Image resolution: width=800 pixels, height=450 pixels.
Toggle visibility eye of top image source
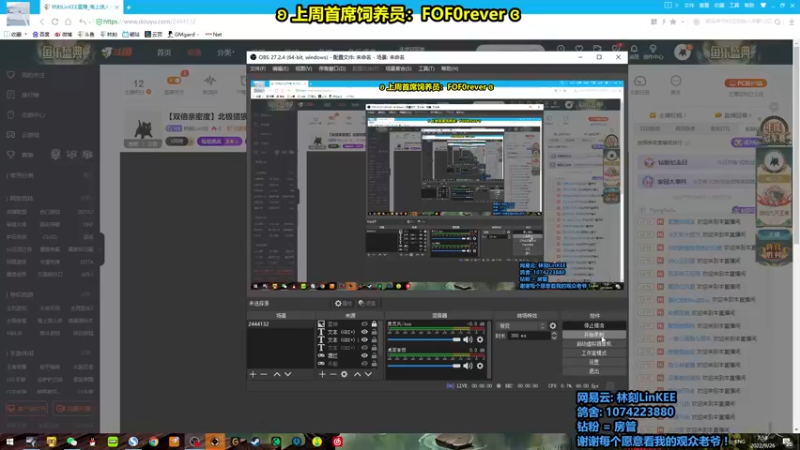(364, 324)
